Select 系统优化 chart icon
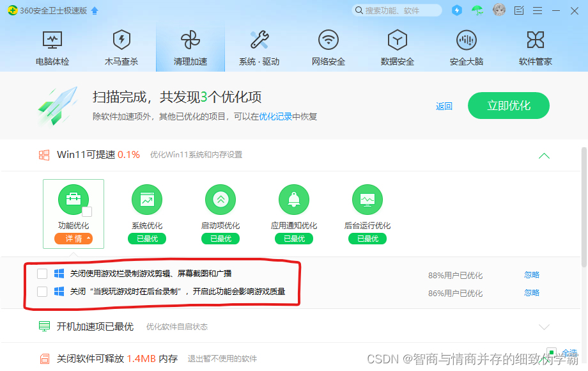The height and width of the screenshot is (371, 588). point(147,200)
